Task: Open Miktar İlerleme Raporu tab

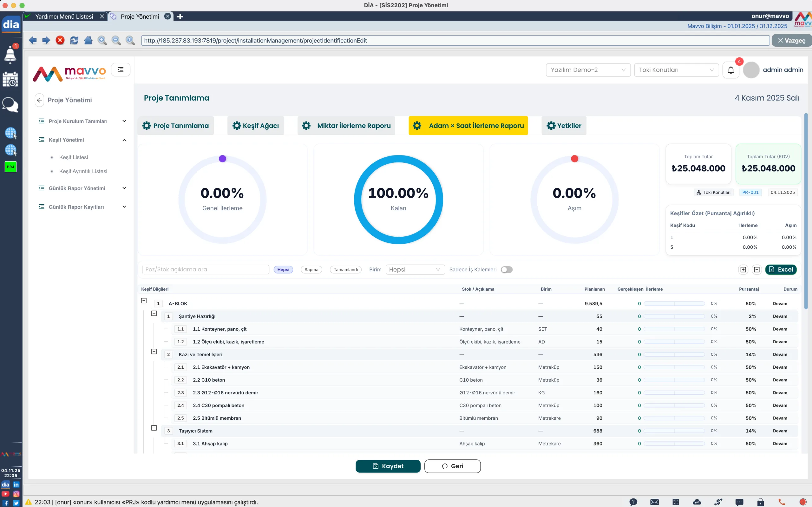Action: [x=346, y=126]
